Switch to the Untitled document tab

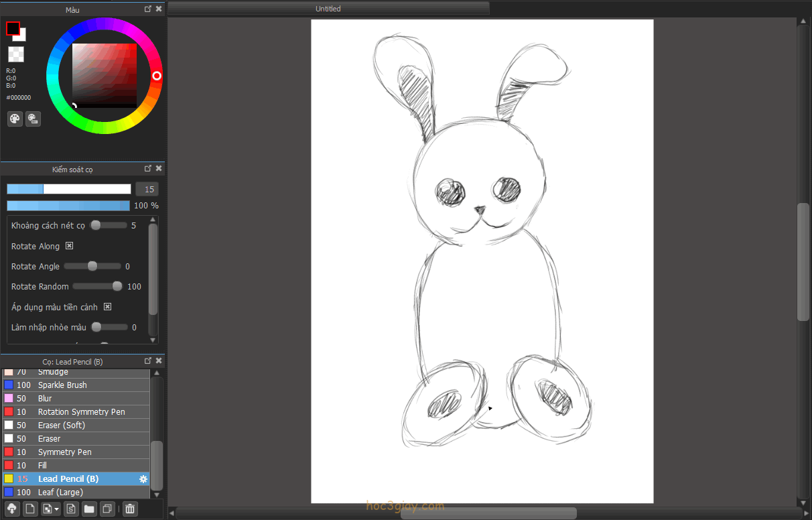(328, 9)
